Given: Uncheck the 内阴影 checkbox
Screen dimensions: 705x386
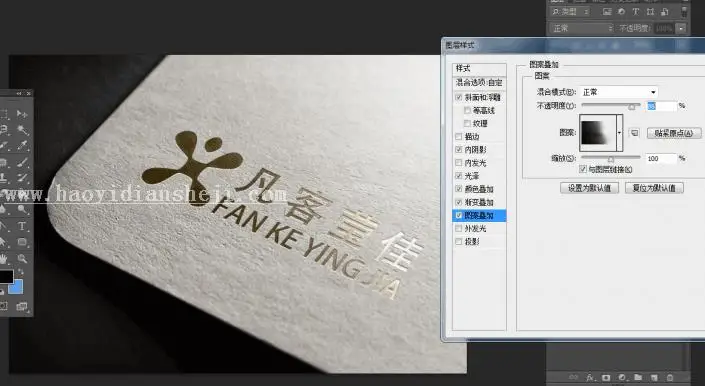Looking at the screenshot, I should (459, 150).
